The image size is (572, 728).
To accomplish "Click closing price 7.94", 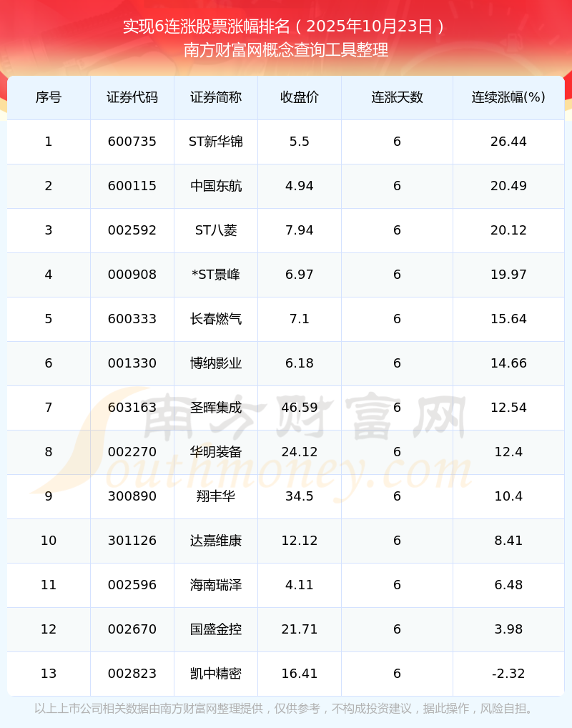I will click(x=300, y=230).
